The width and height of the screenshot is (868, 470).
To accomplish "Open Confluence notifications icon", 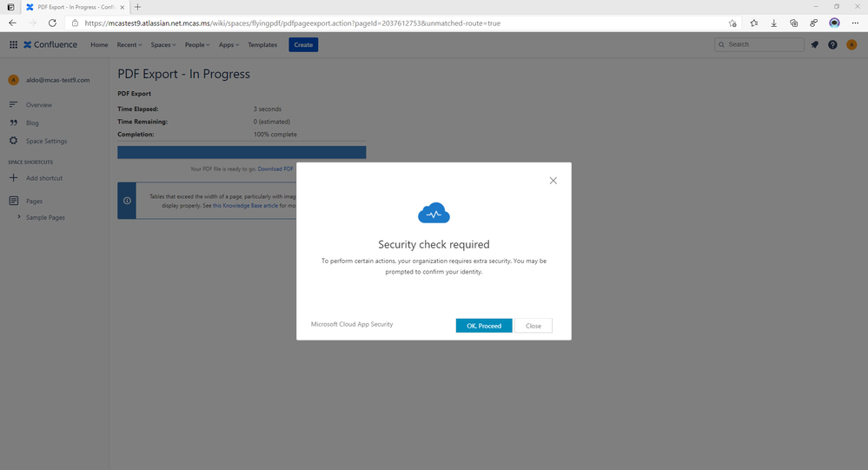I will coord(815,45).
